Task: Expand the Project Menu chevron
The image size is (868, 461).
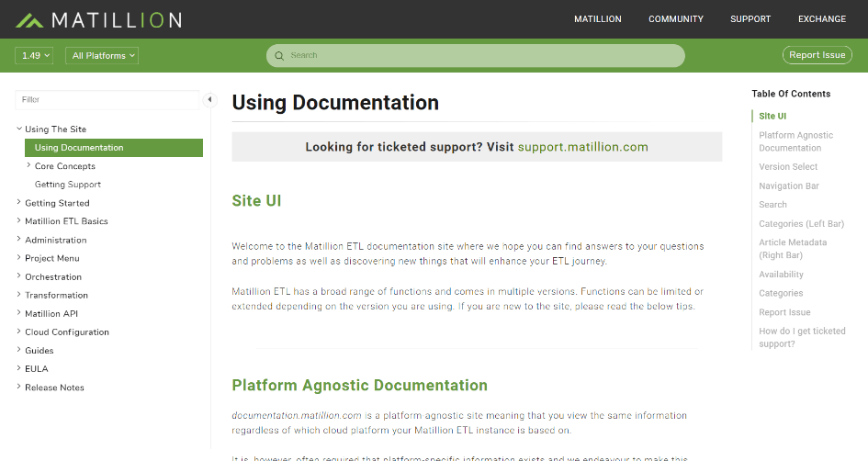Action: 18,258
